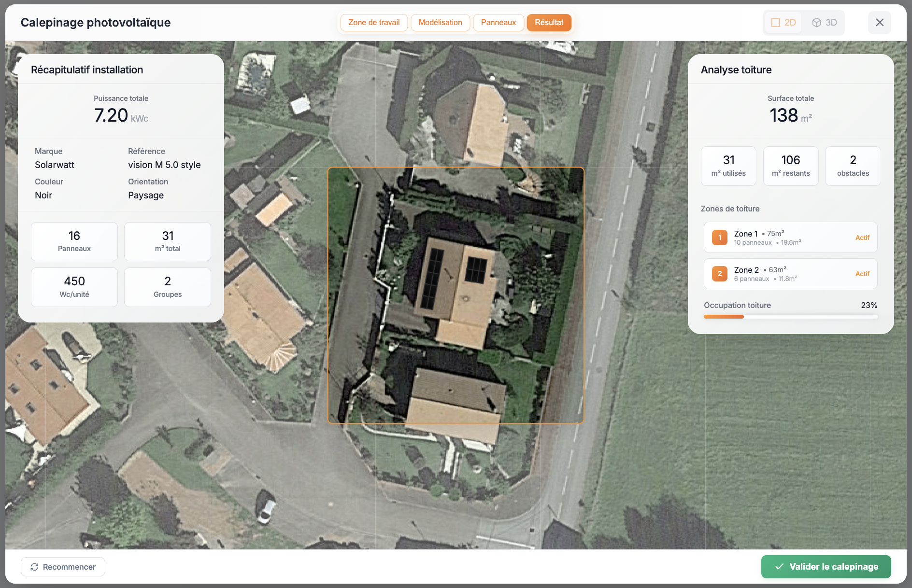Click the right solar panel group on roof

point(476,270)
